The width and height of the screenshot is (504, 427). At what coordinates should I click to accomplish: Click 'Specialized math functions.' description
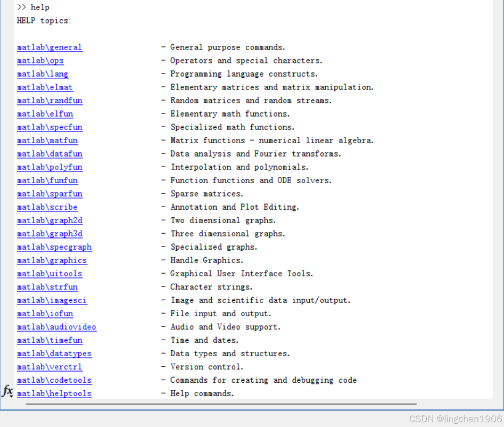233,127
